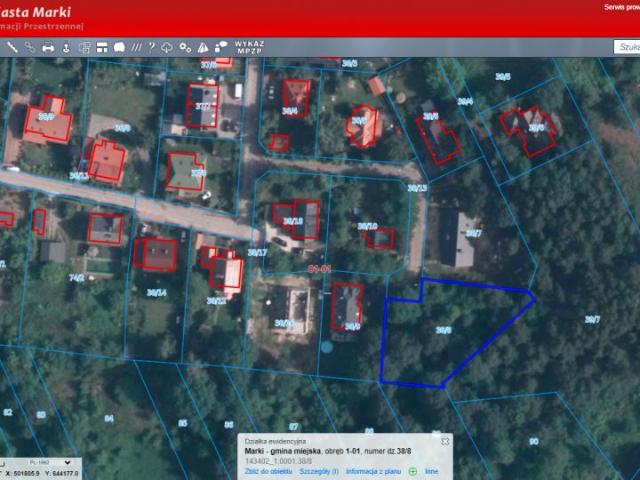Image resolution: width=640 pixels, height=480 pixels.
Task: Click the hatched lines tool icon
Action: pyautogui.click(x=136, y=47)
